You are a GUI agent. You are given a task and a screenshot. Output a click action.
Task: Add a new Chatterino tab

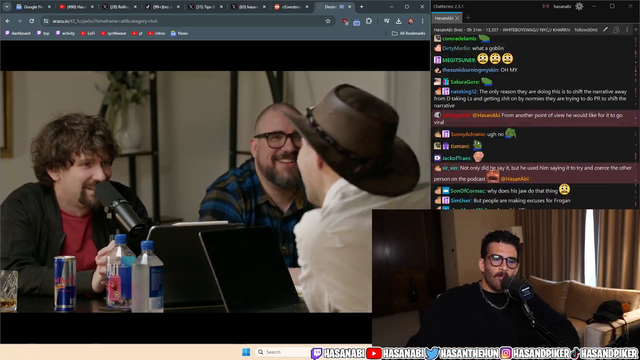468,18
